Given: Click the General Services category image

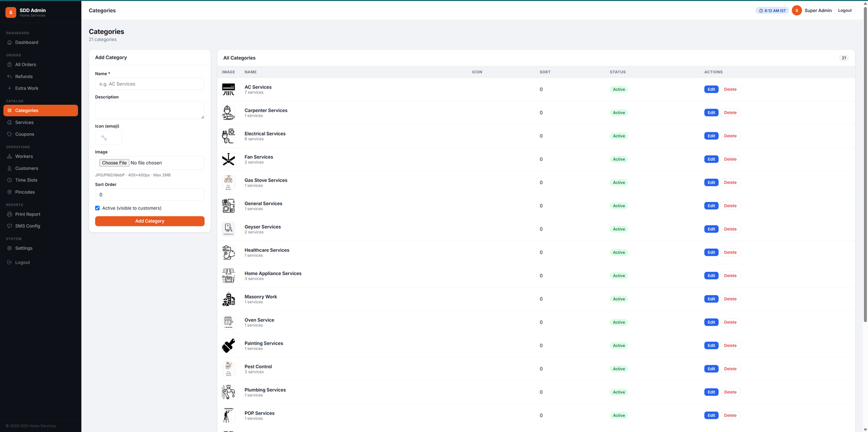Looking at the screenshot, I should click(228, 206).
